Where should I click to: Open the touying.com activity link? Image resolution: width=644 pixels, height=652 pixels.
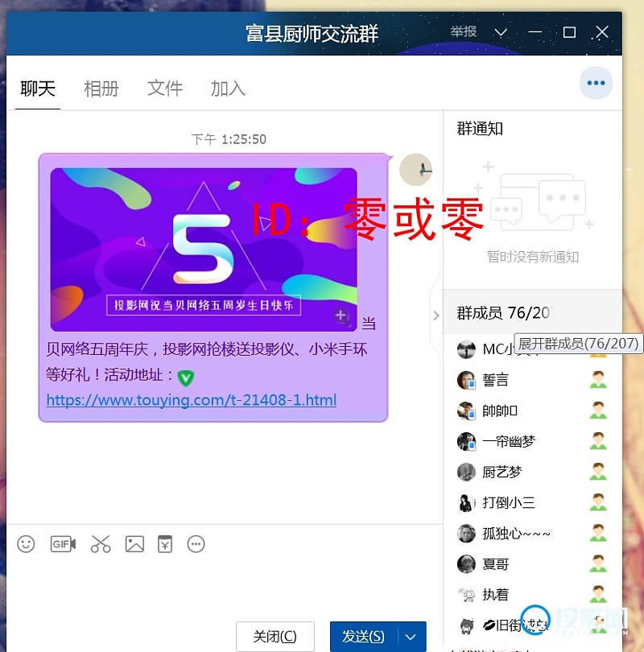(x=192, y=400)
